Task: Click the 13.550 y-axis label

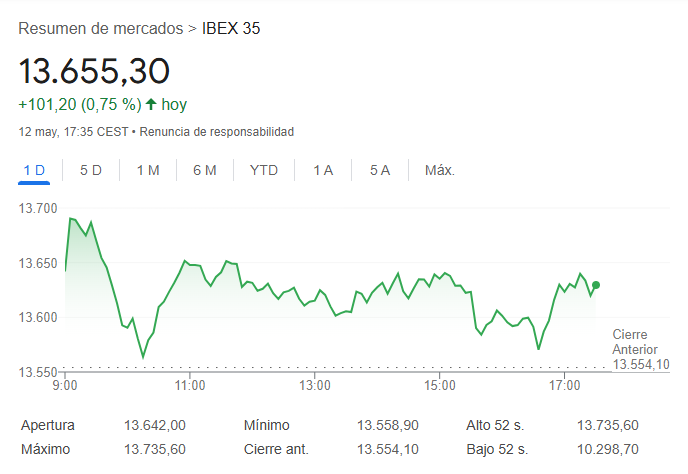Action: [38, 372]
